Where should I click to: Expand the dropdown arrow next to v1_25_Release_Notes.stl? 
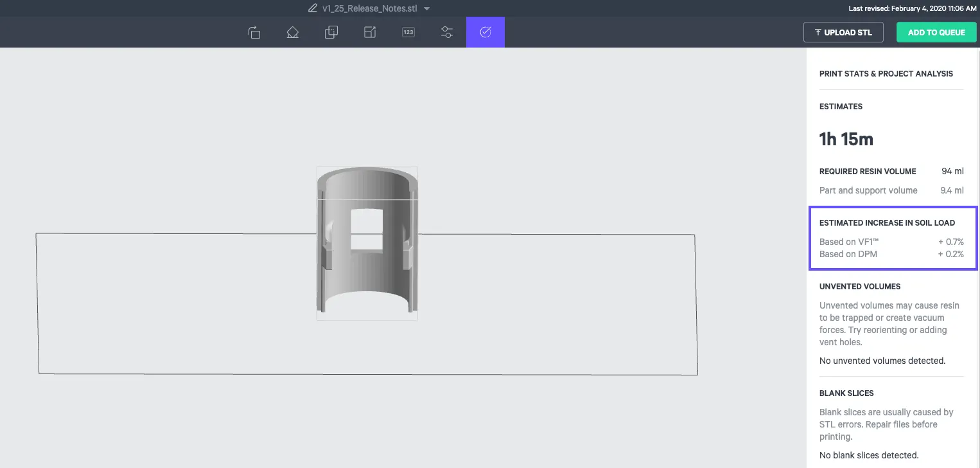point(427,9)
